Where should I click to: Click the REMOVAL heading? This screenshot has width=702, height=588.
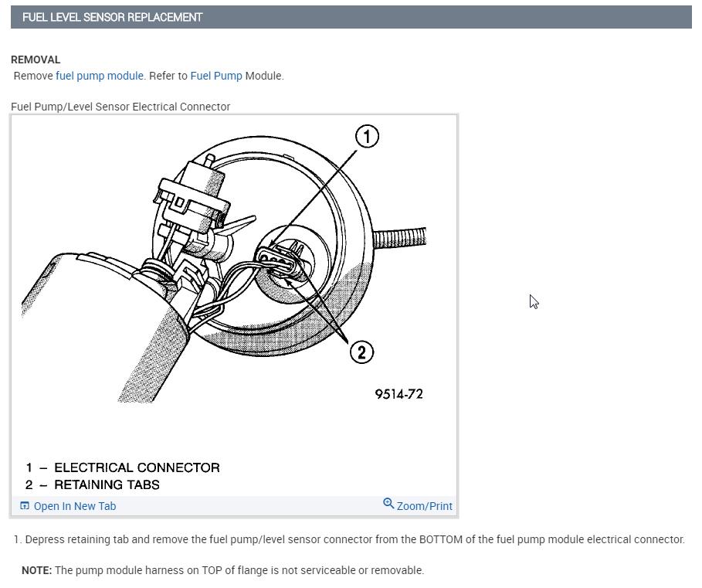click(x=36, y=59)
